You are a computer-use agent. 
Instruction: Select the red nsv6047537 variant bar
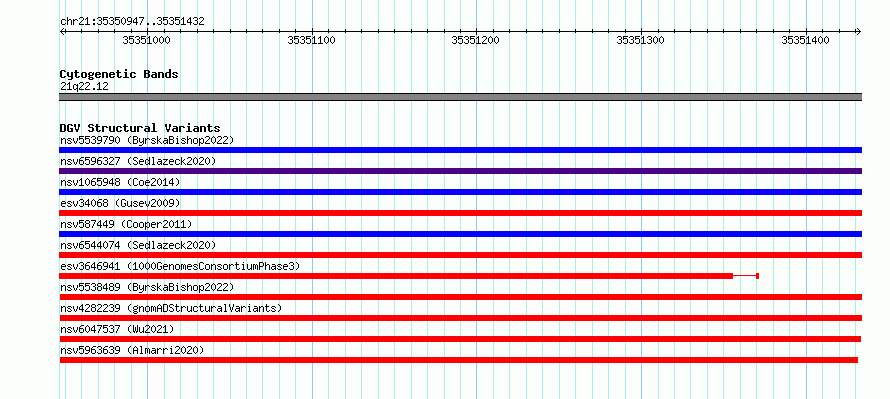point(460,339)
